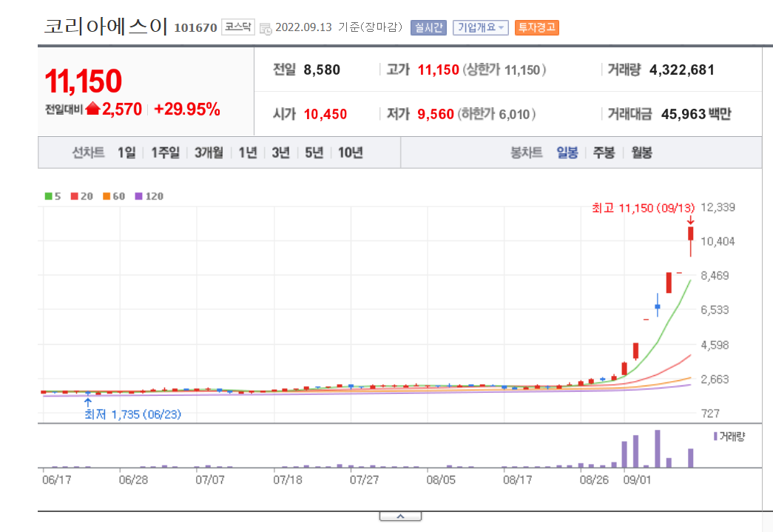
Task: Click change amount 2,570
Action: (x=122, y=109)
